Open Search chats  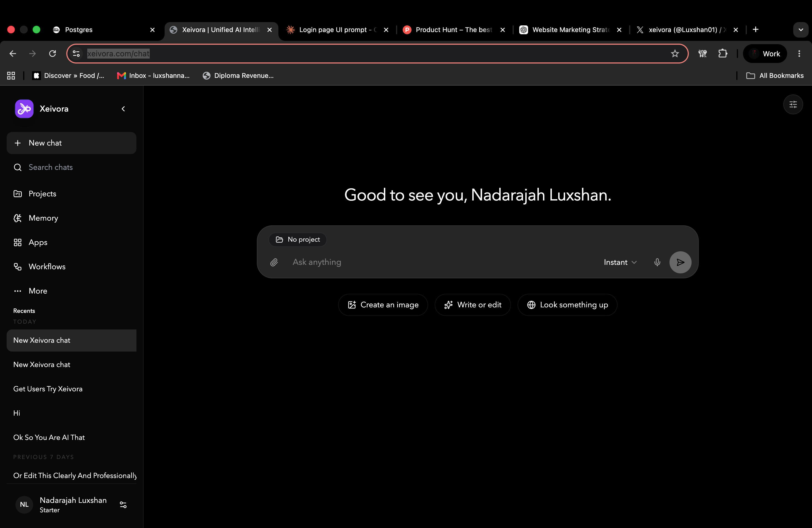71,167
